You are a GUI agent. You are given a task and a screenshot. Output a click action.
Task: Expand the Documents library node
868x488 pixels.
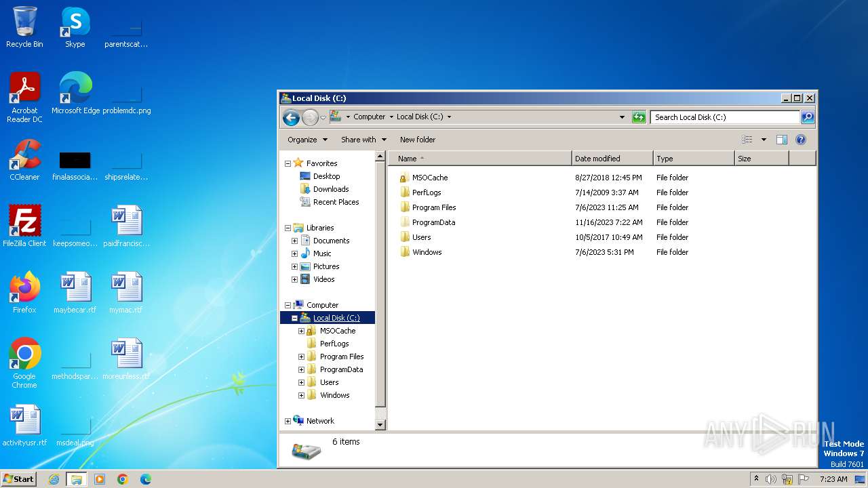point(294,241)
